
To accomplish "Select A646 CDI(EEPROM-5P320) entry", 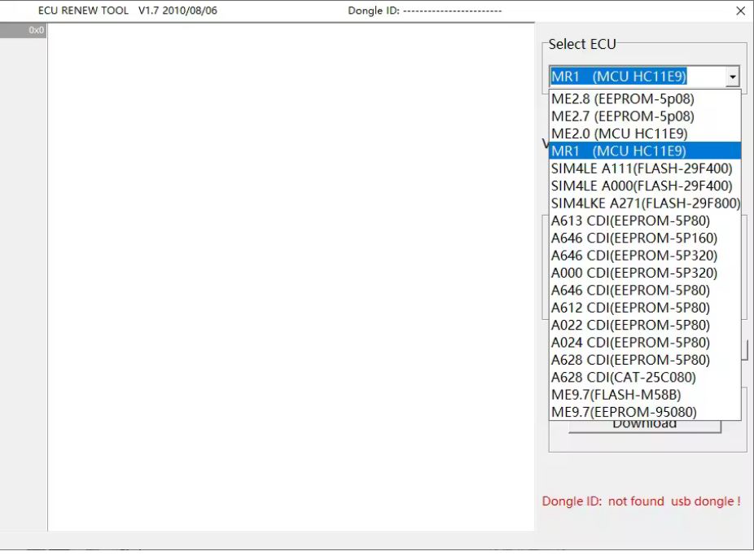I will click(x=633, y=256).
